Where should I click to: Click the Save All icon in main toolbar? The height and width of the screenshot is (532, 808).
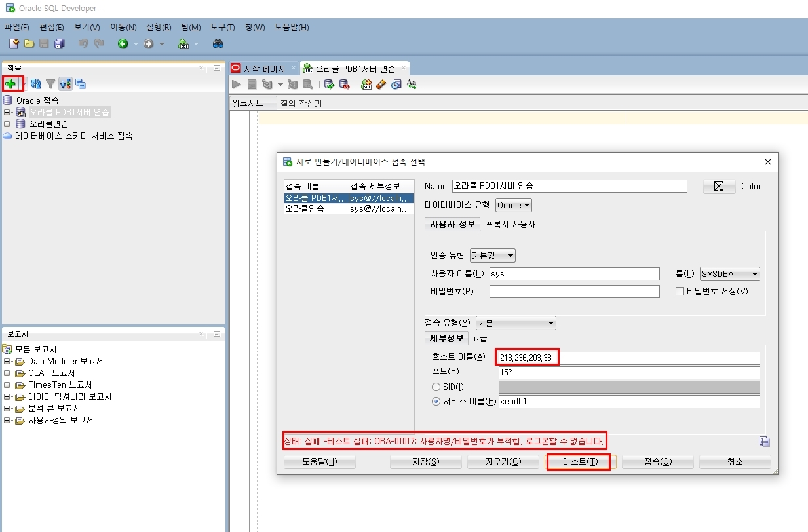point(60,44)
